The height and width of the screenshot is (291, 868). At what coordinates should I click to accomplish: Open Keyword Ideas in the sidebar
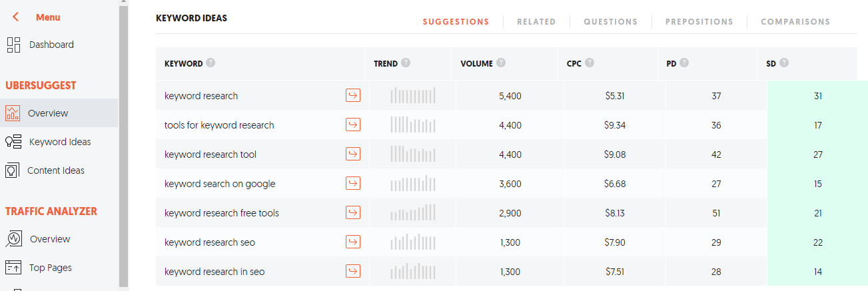[x=59, y=142]
